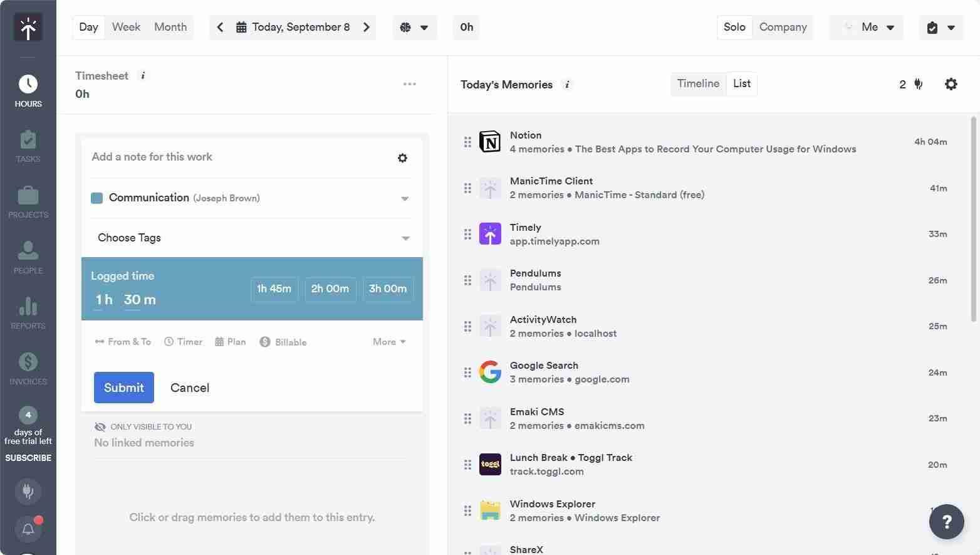Viewport: 980px width, 555px height.
Task: Show memories as List
Action: tap(742, 83)
